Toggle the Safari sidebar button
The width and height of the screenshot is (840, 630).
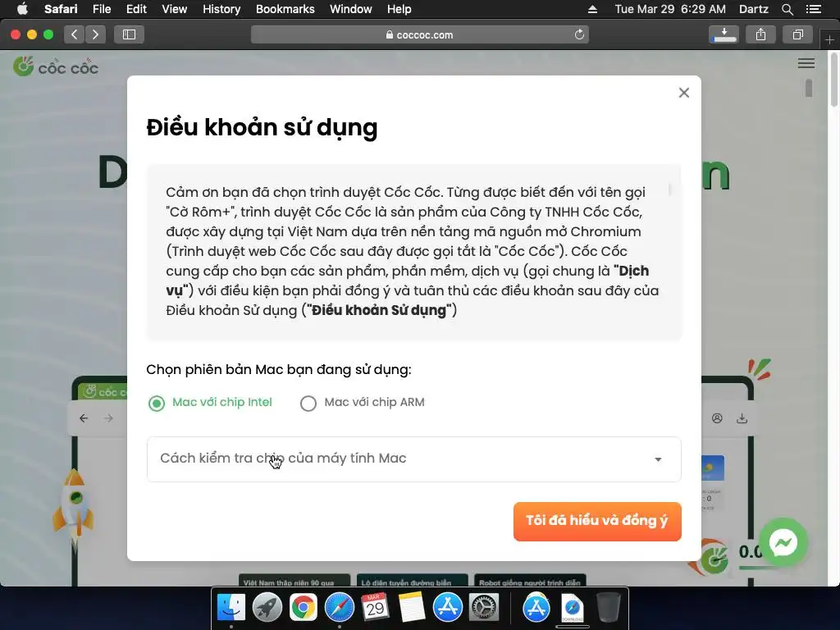coord(129,34)
